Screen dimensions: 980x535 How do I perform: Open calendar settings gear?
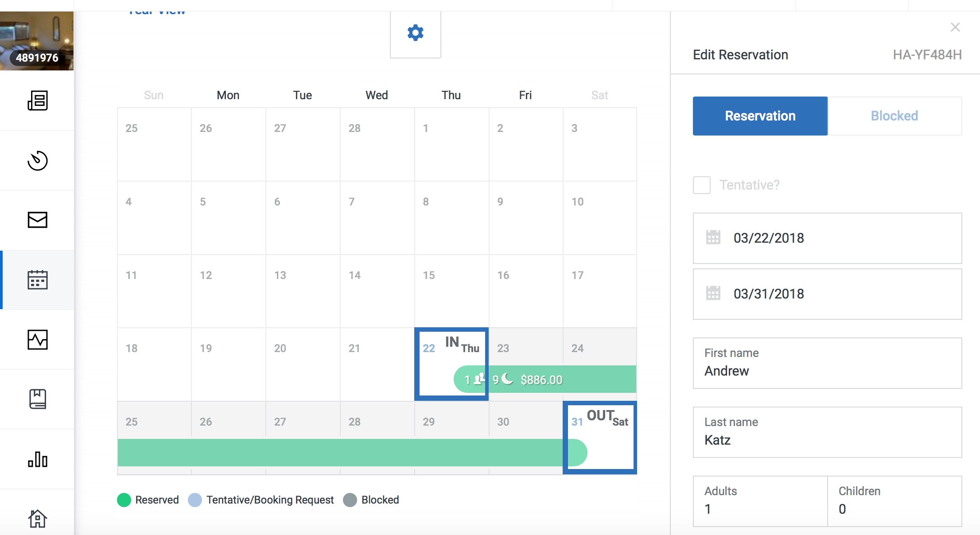[416, 33]
